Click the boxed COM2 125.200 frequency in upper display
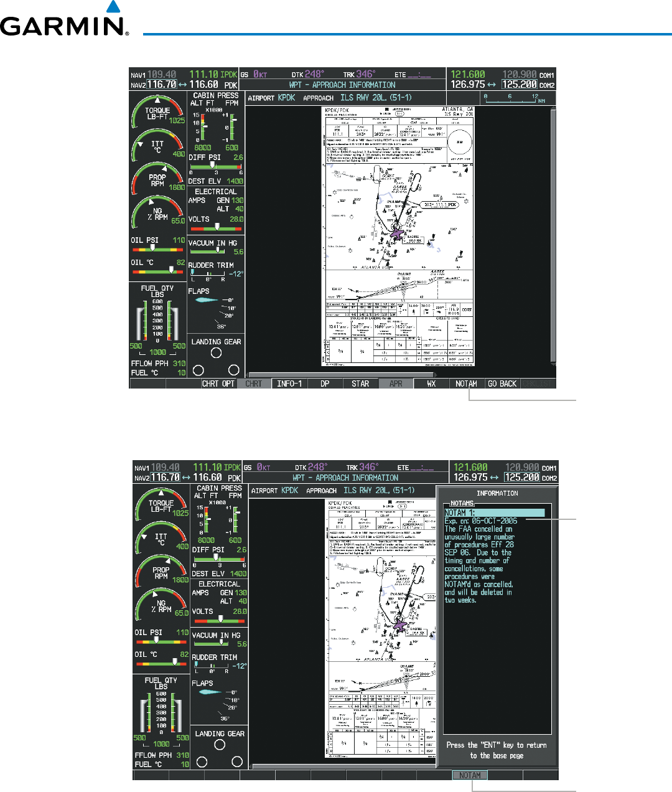 [x=520, y=84]
